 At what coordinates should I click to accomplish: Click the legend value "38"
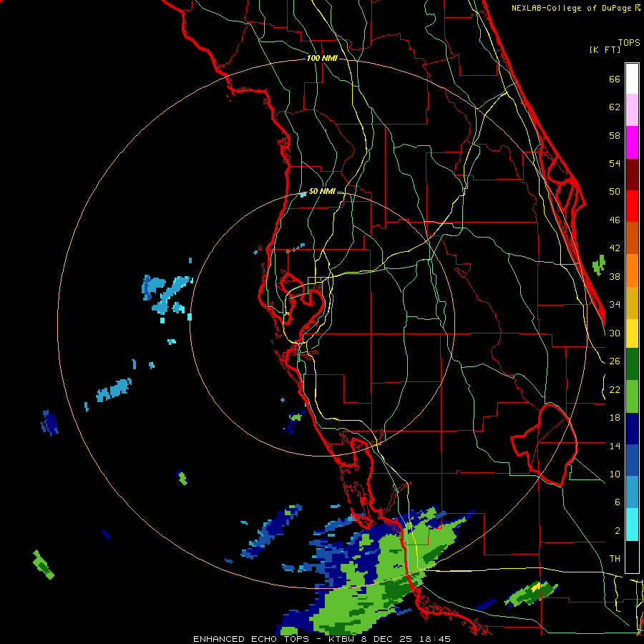click(615, 277)
